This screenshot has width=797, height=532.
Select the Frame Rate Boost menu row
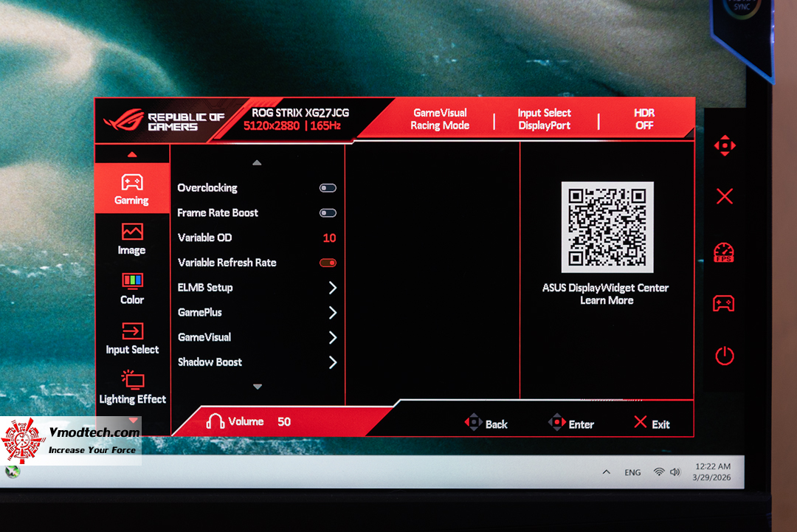point(258,213)
